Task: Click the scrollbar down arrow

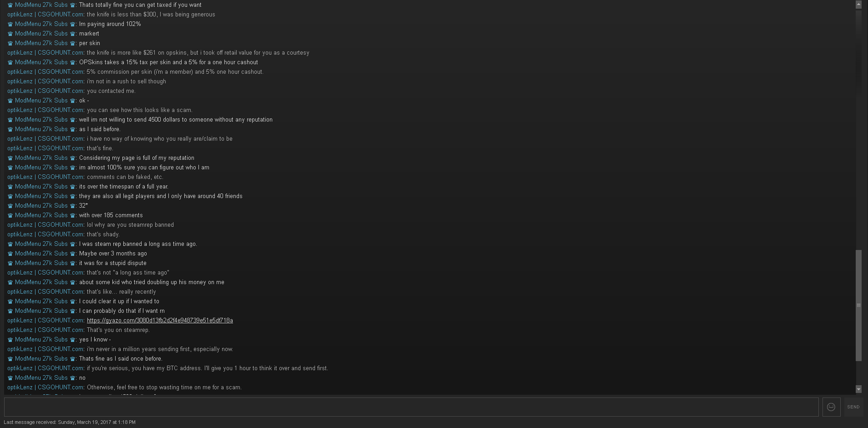Action: click(858, 389)
